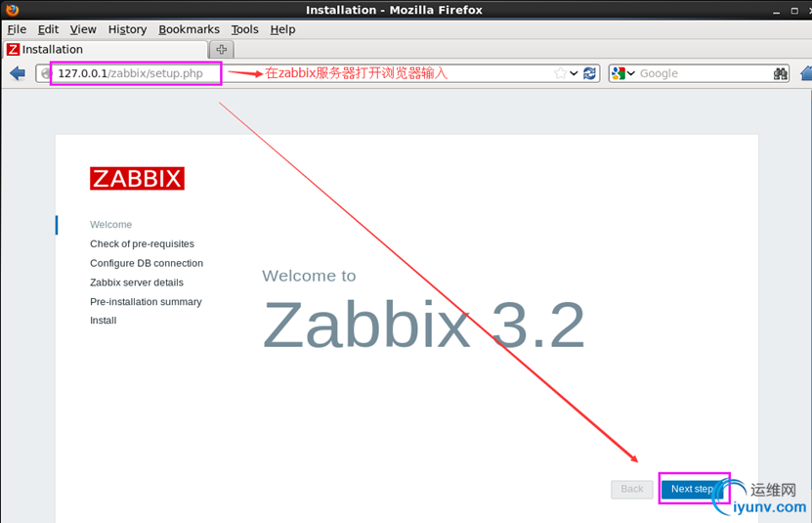This screenshot has height=523, width=812.
Task: Open the View menu
Action: [83, 29]
